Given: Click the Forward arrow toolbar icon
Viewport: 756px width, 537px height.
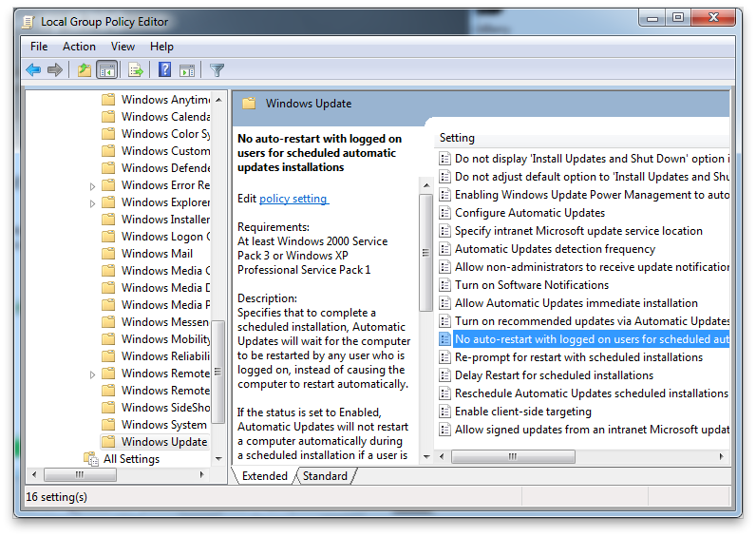Looking at the screenshot, I should tap(55, 70).
